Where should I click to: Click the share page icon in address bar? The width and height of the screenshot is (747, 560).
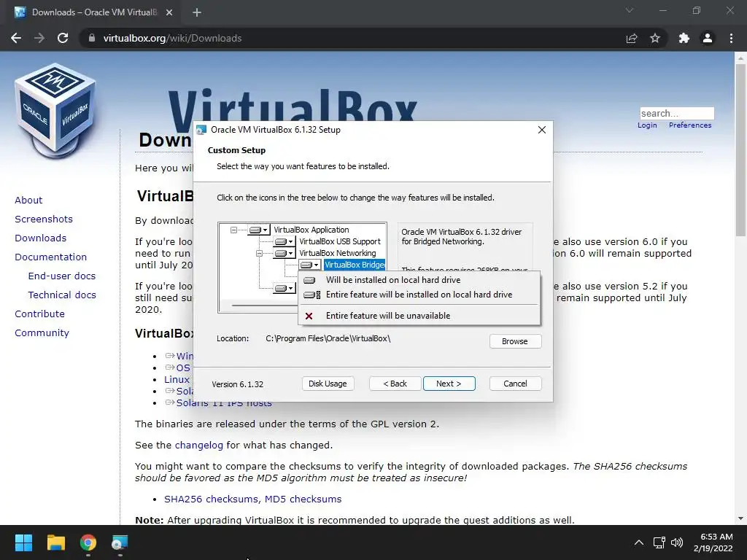click(x=632, y=38)
